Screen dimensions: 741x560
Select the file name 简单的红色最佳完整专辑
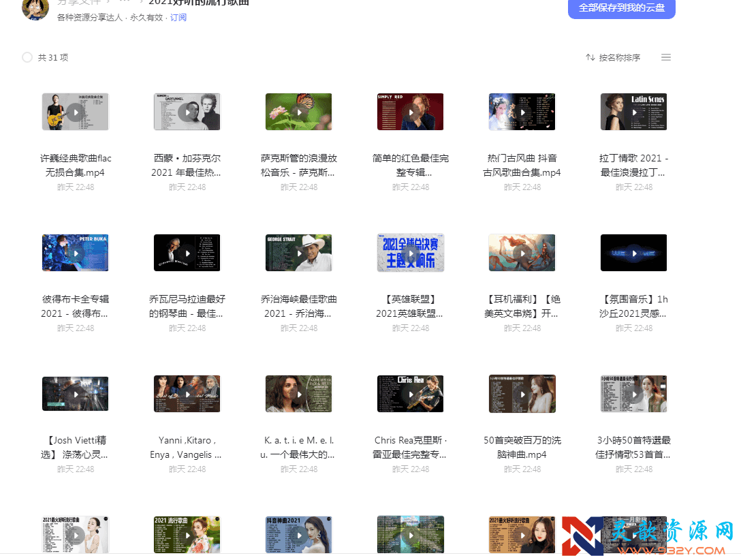pos(410,166)
